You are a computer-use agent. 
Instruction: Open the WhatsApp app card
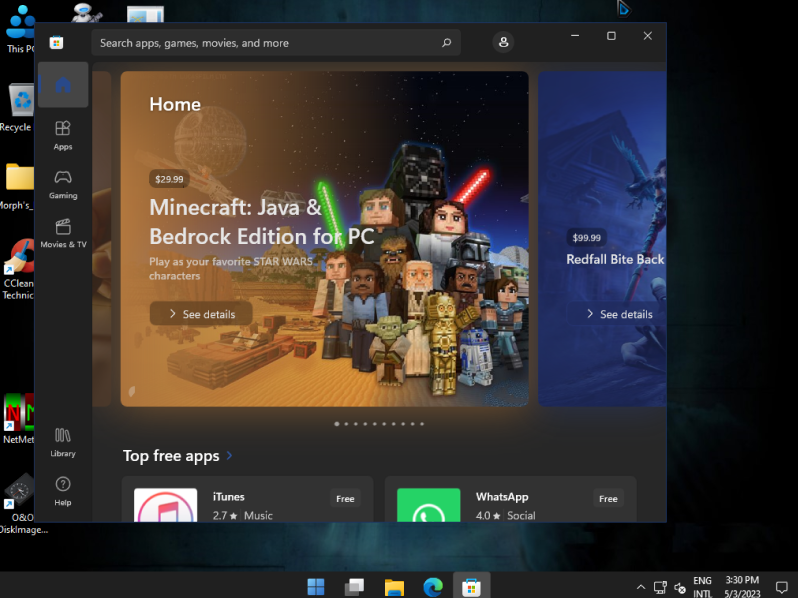(x=510, y=500)
